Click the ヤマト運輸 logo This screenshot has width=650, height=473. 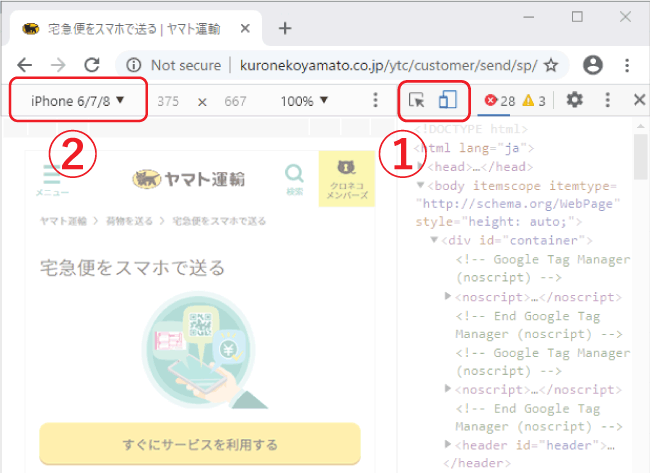[189, 179]
